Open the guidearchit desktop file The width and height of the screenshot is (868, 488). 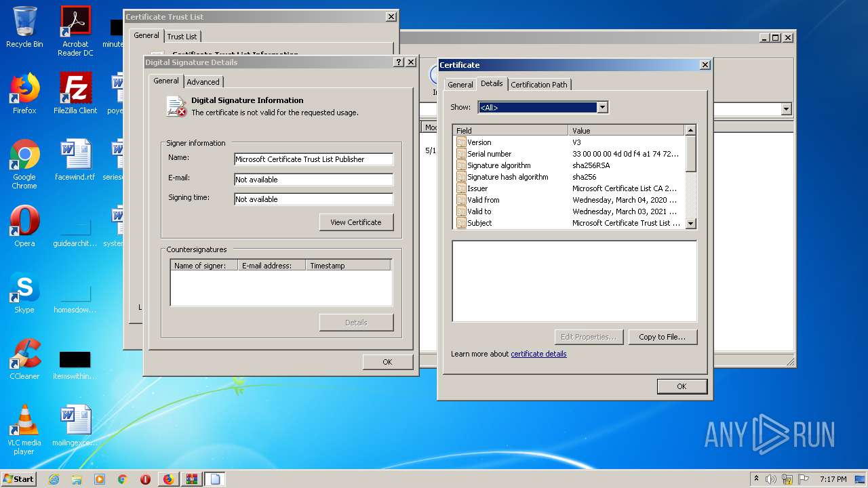tap(75, 232)
